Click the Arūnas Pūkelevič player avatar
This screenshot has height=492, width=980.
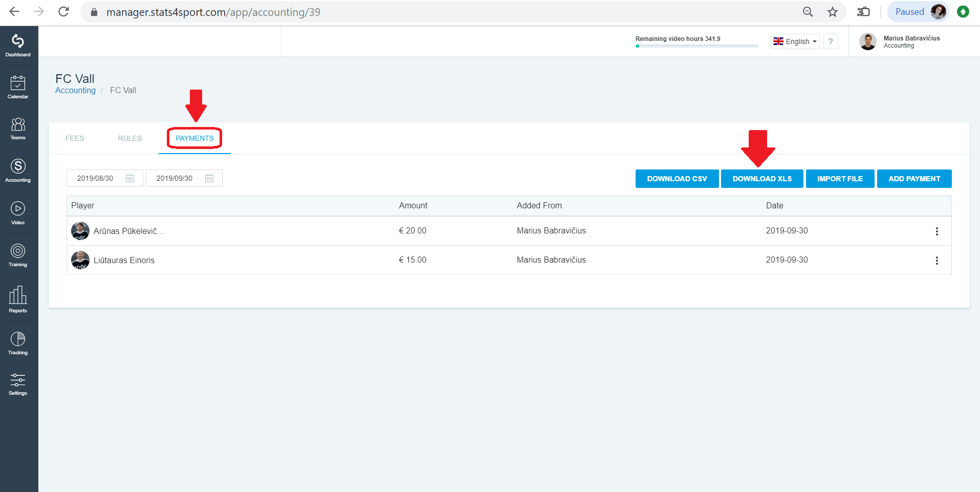[x=80, y=231]
